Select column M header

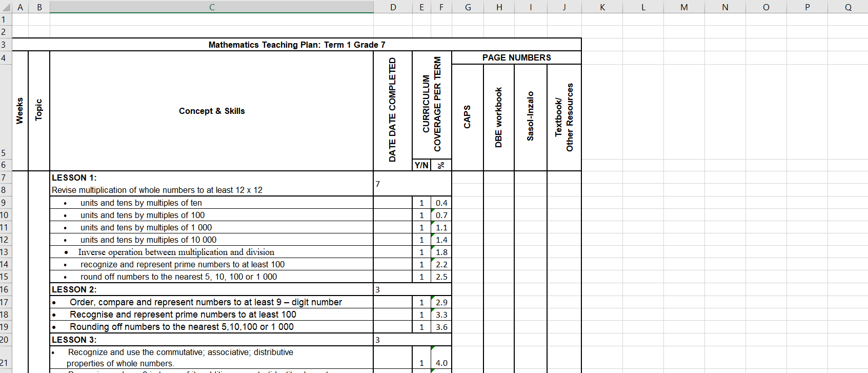pos(684,7)
